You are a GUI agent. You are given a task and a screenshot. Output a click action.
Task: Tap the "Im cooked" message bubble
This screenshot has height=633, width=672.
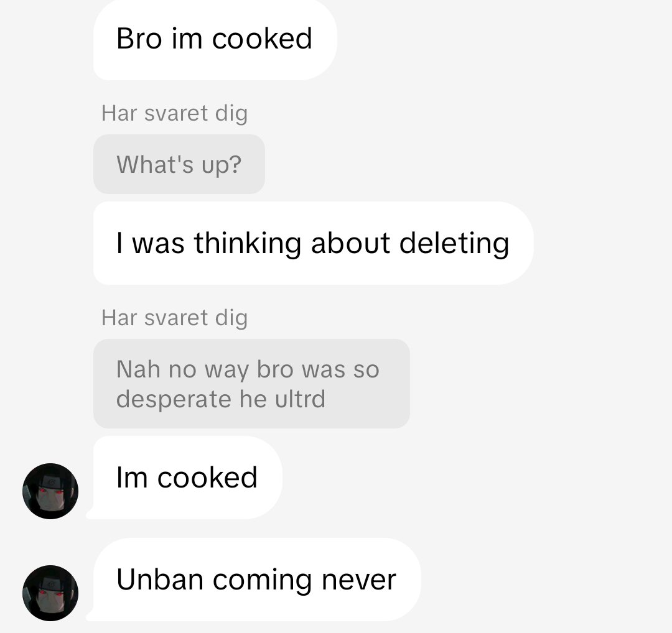[187, 477]
